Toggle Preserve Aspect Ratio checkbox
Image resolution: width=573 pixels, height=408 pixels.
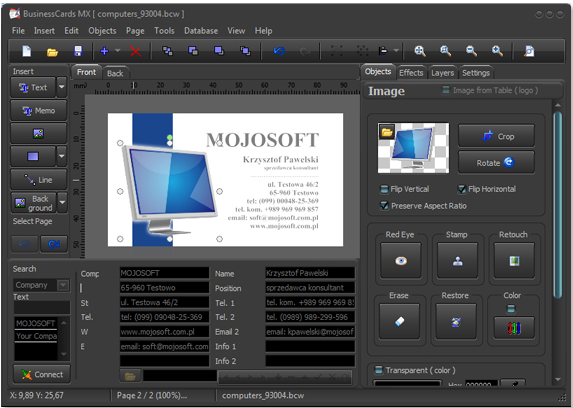point(384,205)
